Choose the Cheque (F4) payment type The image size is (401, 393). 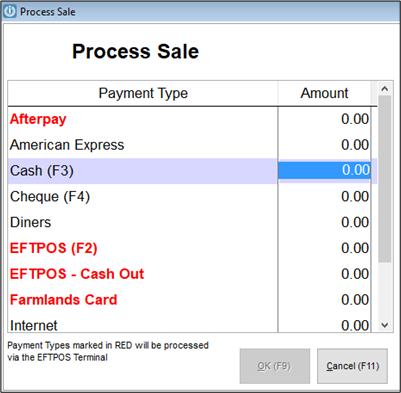tap(50, 197)
